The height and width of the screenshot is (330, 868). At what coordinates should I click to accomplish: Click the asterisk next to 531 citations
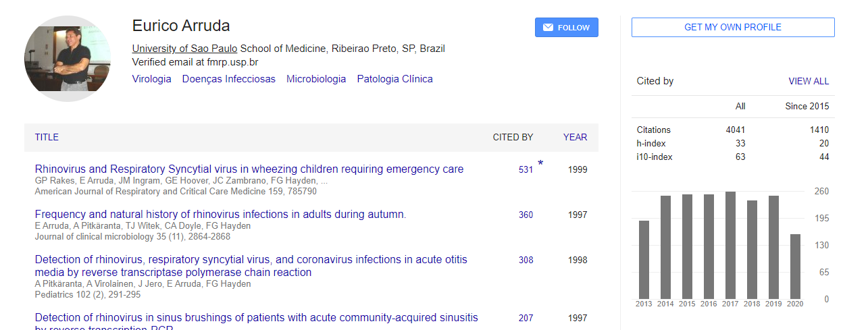[x=540, y=164]
